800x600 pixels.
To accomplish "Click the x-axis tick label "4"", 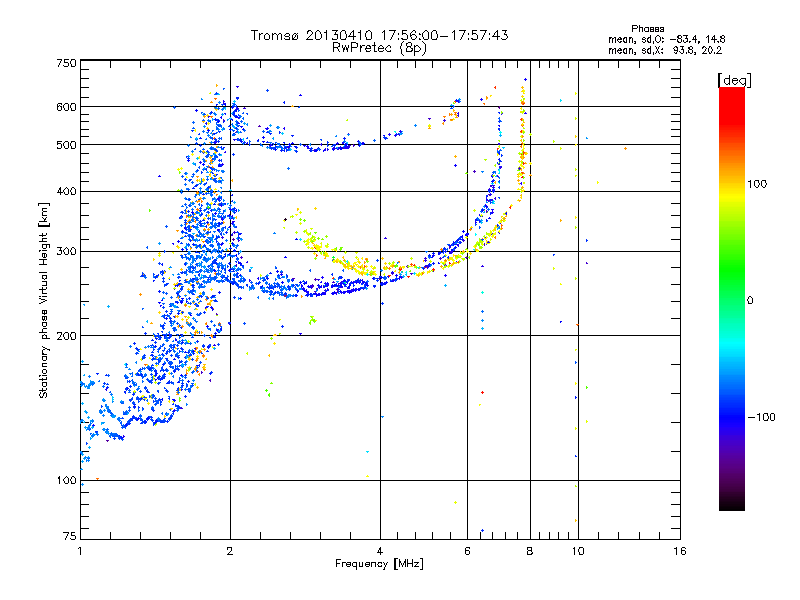I will pos(380,551).
